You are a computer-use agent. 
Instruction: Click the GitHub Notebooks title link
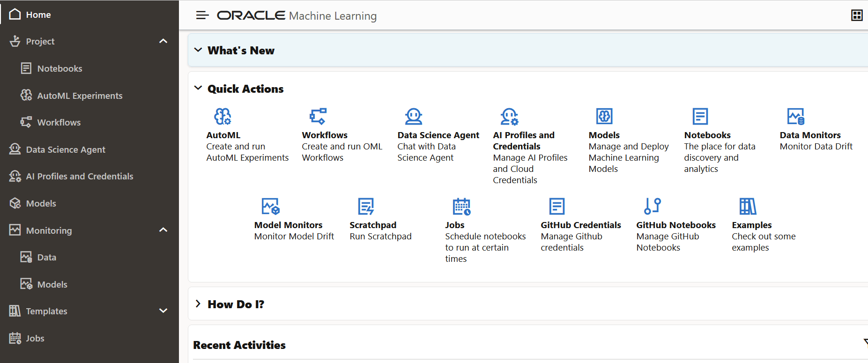[676, 225]
